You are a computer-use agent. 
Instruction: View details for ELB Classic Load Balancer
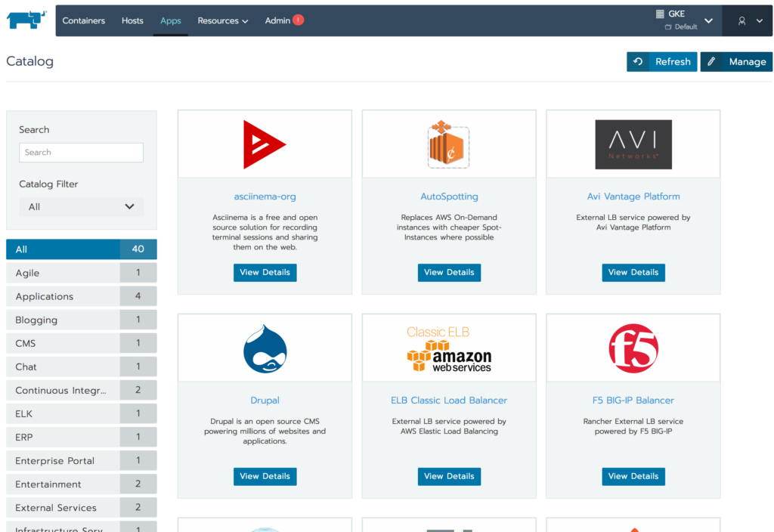point(449,476)
